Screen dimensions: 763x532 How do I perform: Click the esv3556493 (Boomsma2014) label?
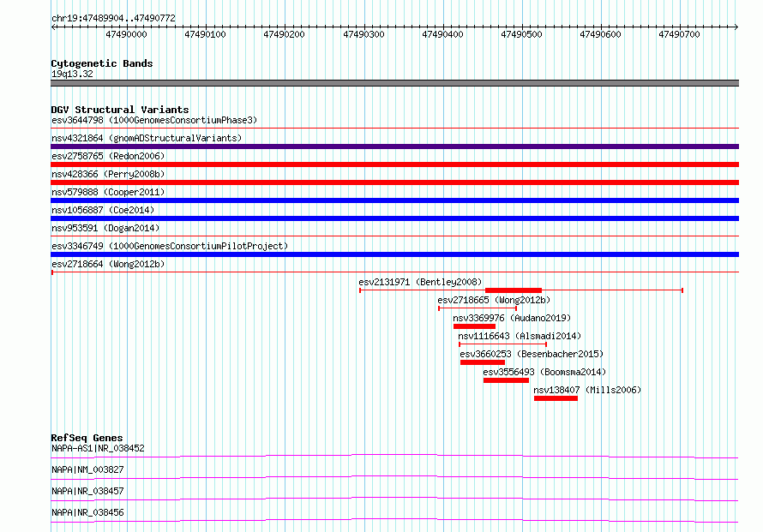click(x=544, y=372)
